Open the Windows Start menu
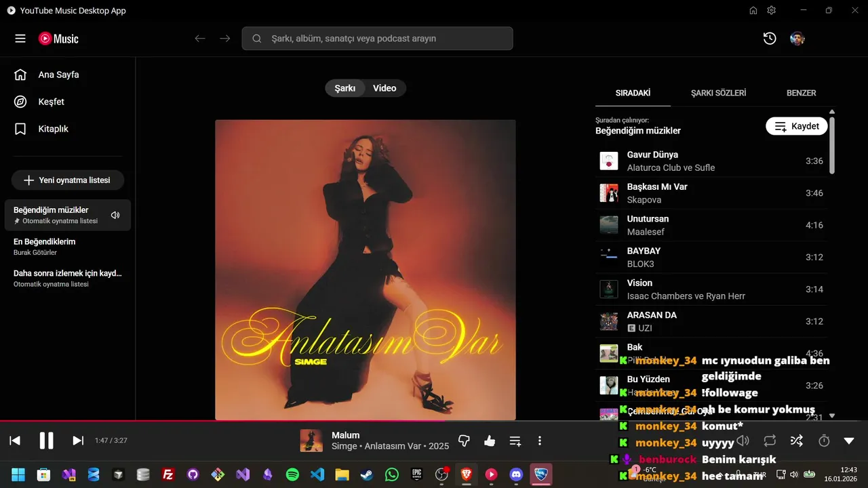 click(18, 475)
